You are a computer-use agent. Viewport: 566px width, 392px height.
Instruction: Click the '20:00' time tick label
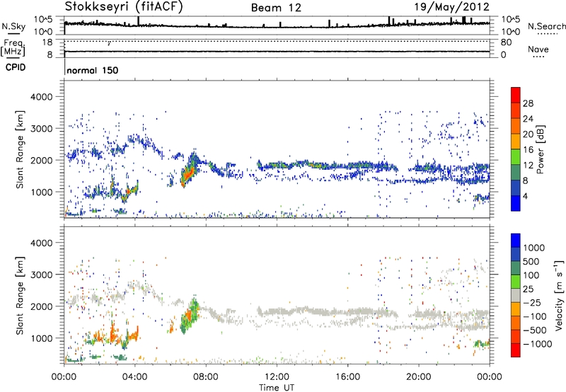pos(419,377)
